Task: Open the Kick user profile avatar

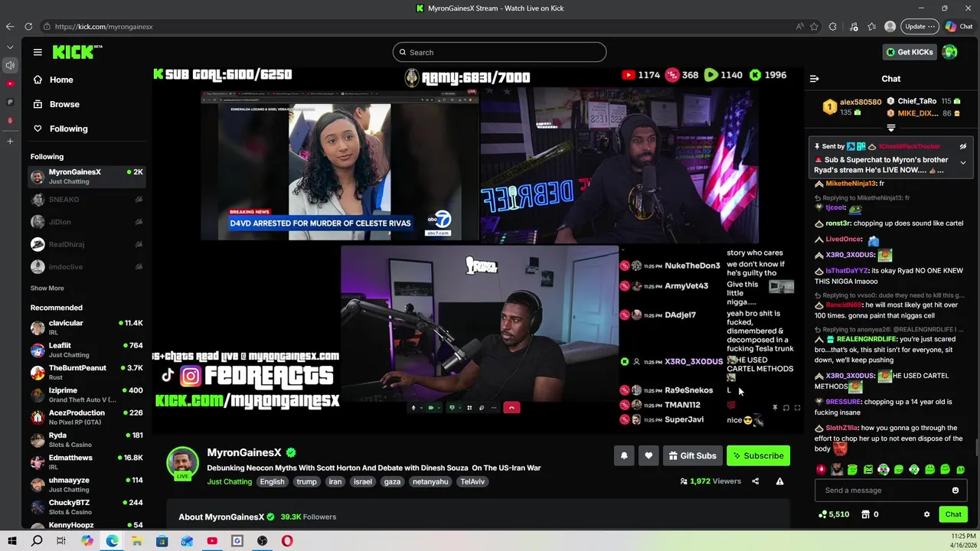Action: (950, 52)
